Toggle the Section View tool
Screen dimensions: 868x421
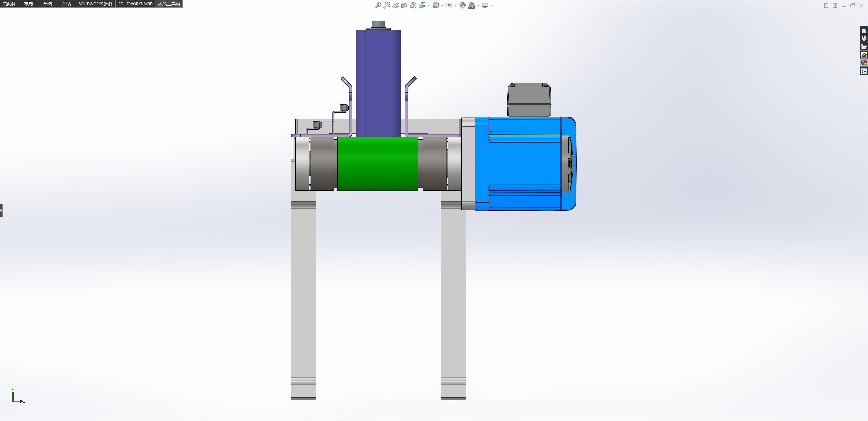[x=404, y=5]
